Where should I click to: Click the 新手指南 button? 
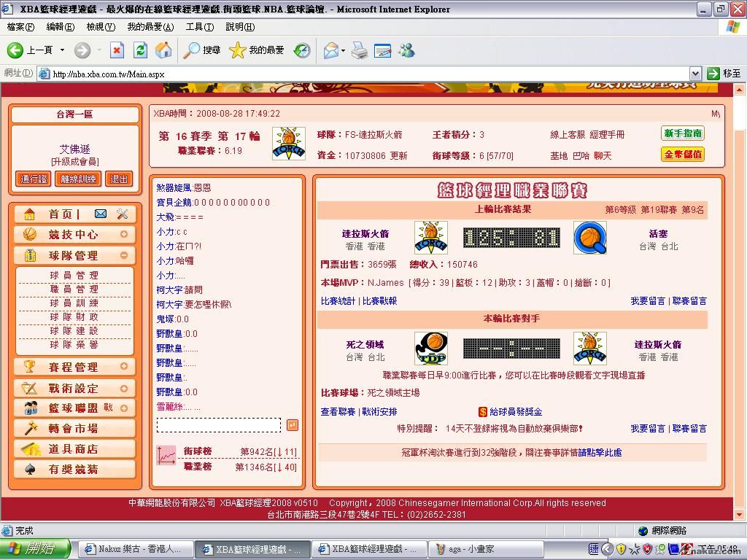[x=683, y=133]
